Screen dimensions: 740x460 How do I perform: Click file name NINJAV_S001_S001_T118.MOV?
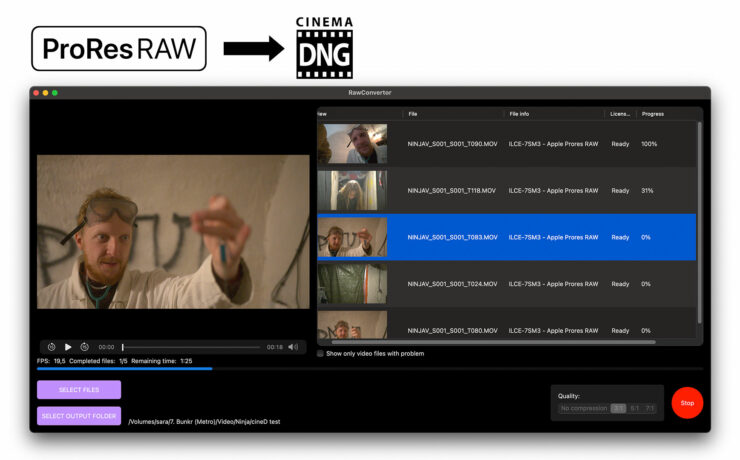coord(452,191)
